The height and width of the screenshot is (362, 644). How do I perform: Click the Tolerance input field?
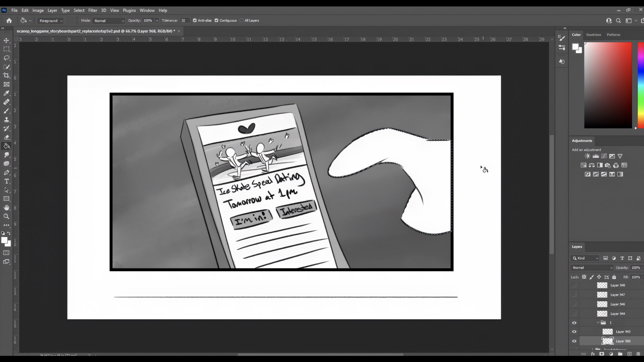click(184, 21)
